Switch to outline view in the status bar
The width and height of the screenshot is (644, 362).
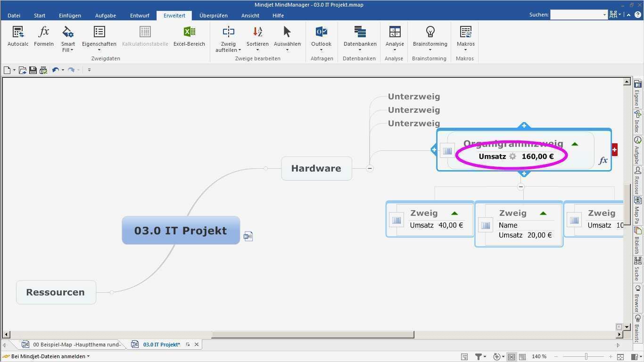tap(522, 357)
